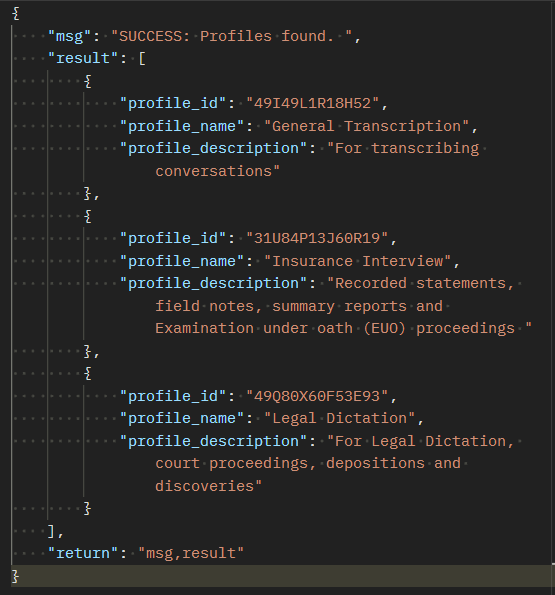Click the word "conversations" on the wrapped line
This screenshot has height=595, width=555.
(214, 171)
